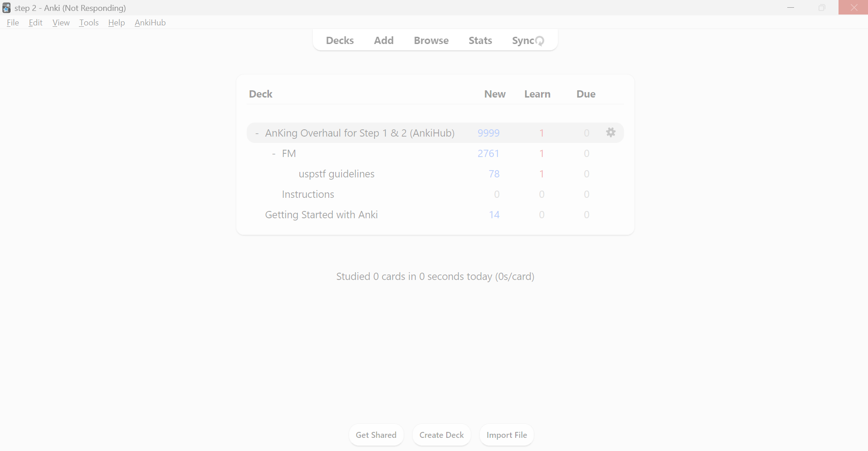
Task: Click the Get Shared button
Action: point(376,435)
